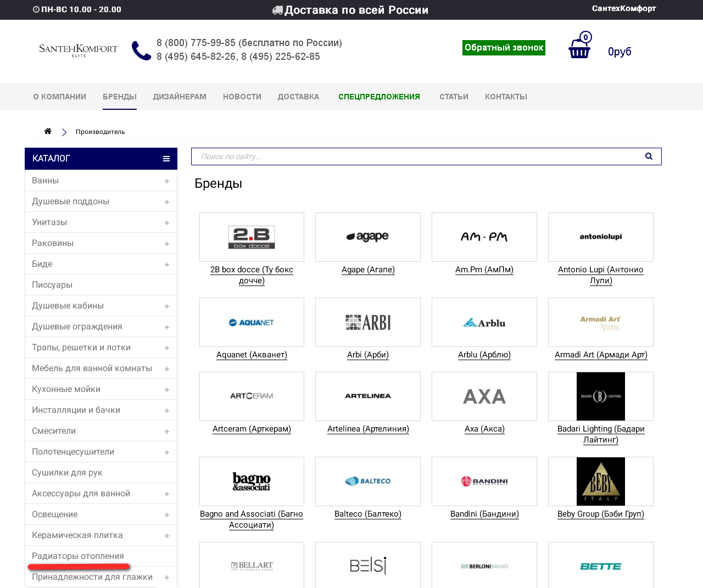Expand the Освещение category plus
This screenshot has width=703, height=588.
167,515
